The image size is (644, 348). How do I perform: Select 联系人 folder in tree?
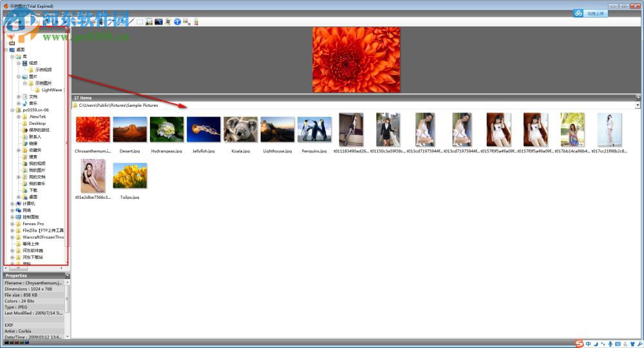pos(35,136)
